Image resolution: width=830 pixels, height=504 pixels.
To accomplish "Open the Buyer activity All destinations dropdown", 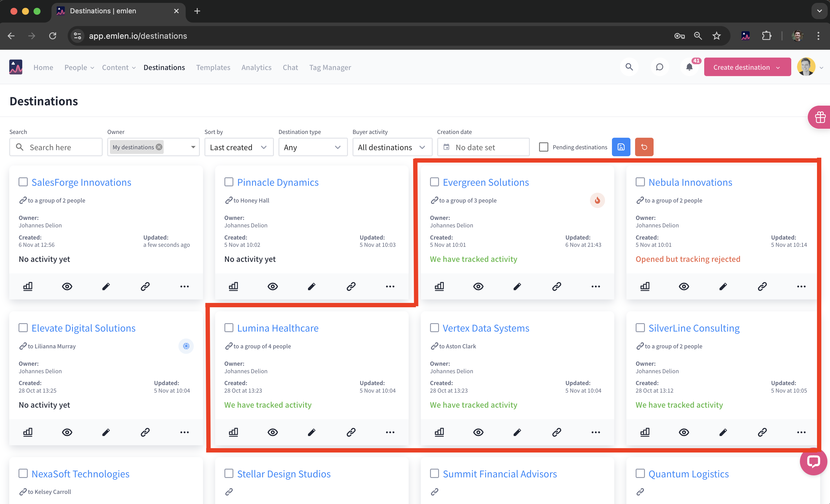I will tap(392, 147).
